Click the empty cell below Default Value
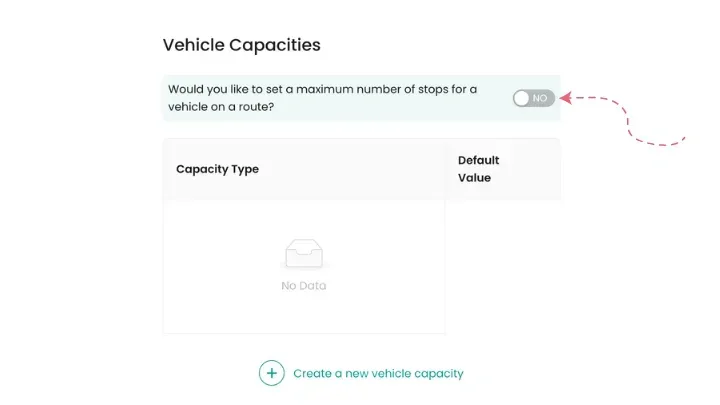 coord(502,265)
